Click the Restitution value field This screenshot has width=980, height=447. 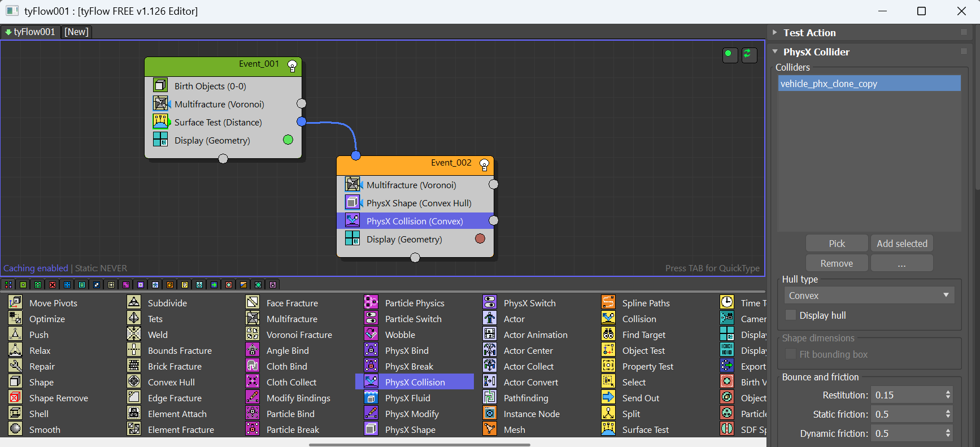[x=907, y=395]
